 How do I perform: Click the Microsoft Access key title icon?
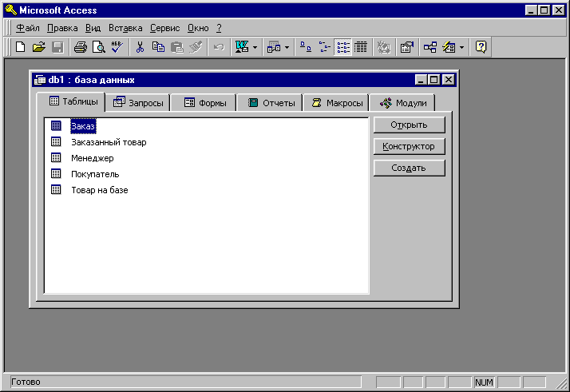pos(11,10)
